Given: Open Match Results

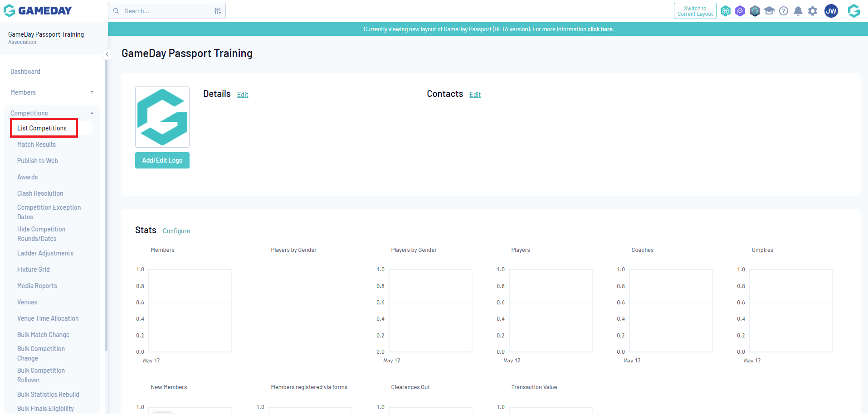Looking at the screenshot, I should (x=37, y=144).
